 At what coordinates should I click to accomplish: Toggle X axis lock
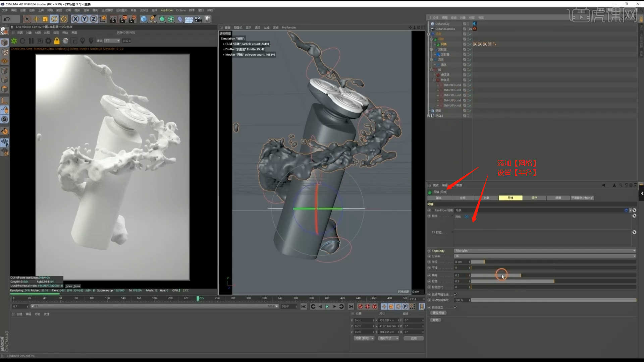tap(75, 19)
